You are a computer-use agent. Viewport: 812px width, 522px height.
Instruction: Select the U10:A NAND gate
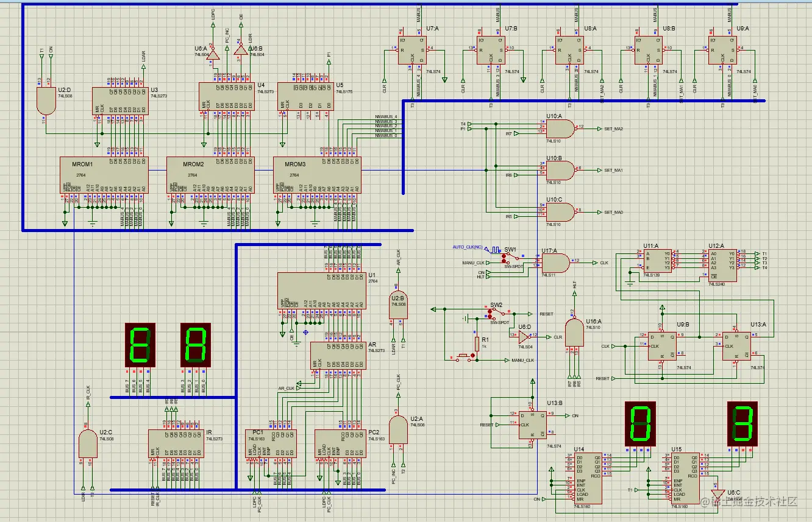(x=560, y=128)
